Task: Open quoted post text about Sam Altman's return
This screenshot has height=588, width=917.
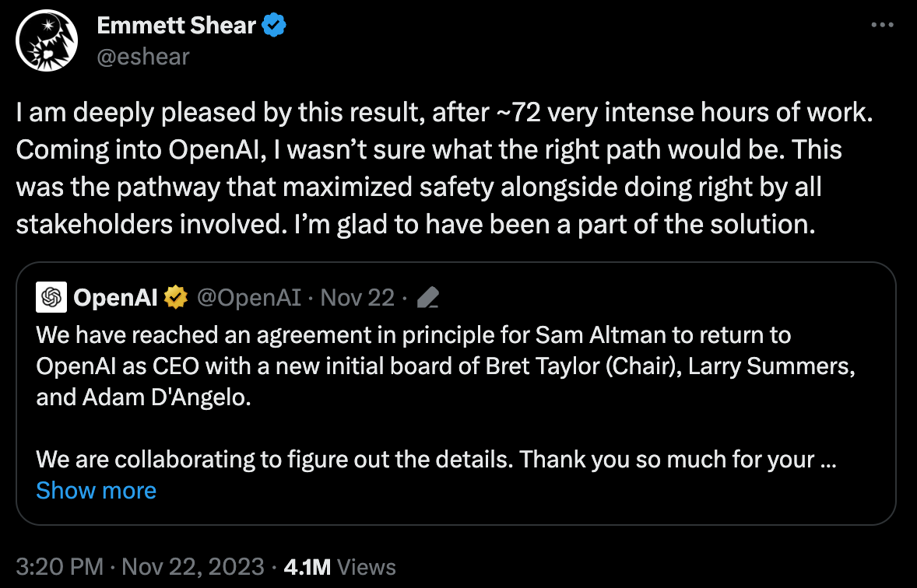Action: coord(413,336)
